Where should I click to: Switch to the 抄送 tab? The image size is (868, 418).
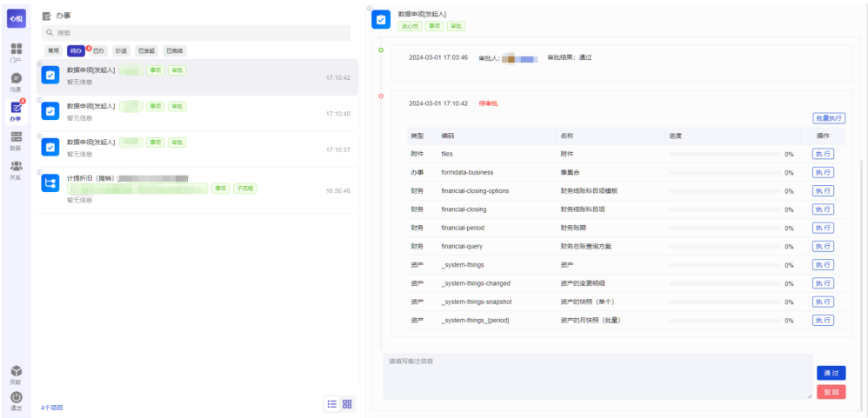point(121,51)
